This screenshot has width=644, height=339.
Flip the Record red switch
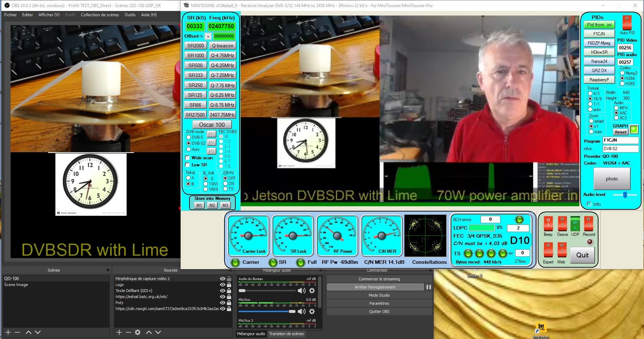click(589, 224)
